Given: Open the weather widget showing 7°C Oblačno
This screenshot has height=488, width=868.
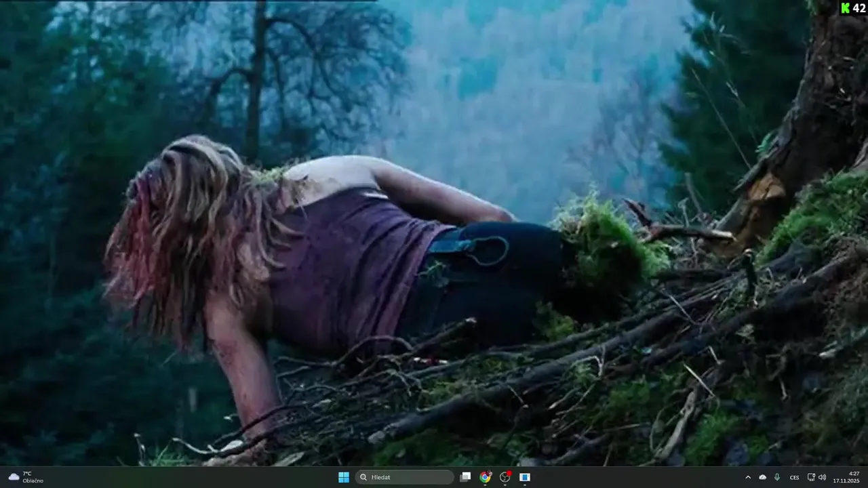Looking at the screenshot, I should coord(25,477).
